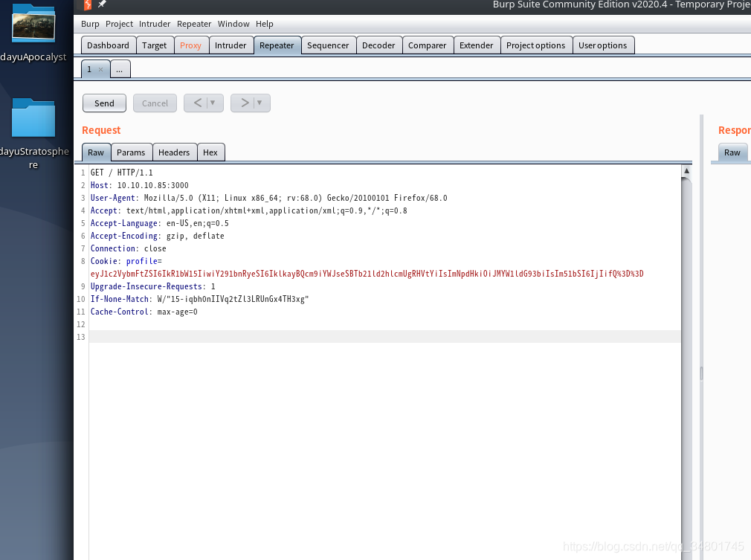Add a new Repeater tab with ...
Screen dimensions: 751x560
coord(120,69)
